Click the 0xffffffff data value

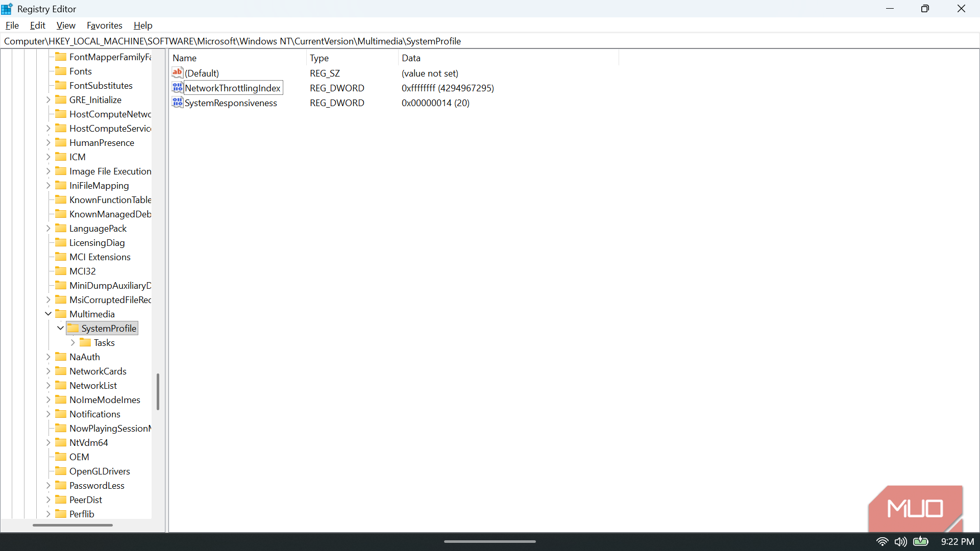pyautogui.click(x=448, y=88)
